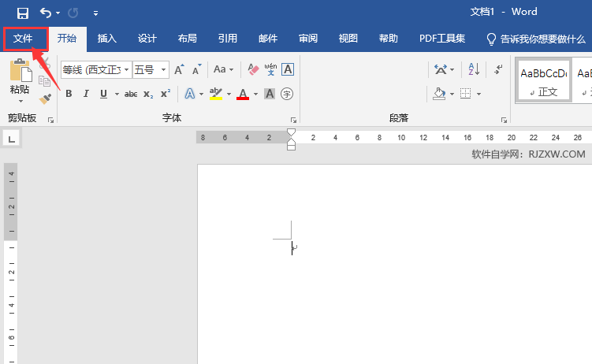Expand the borders dropdown arrow

478,94
